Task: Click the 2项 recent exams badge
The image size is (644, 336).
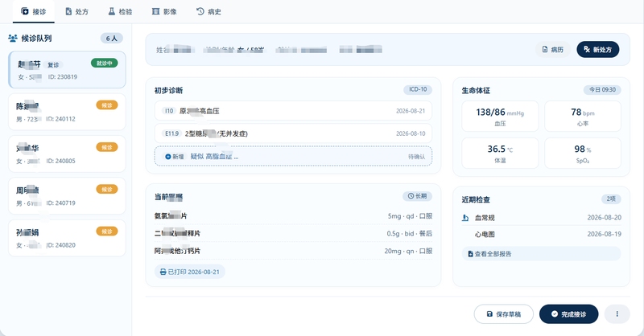Action: [x=611, y=199]
